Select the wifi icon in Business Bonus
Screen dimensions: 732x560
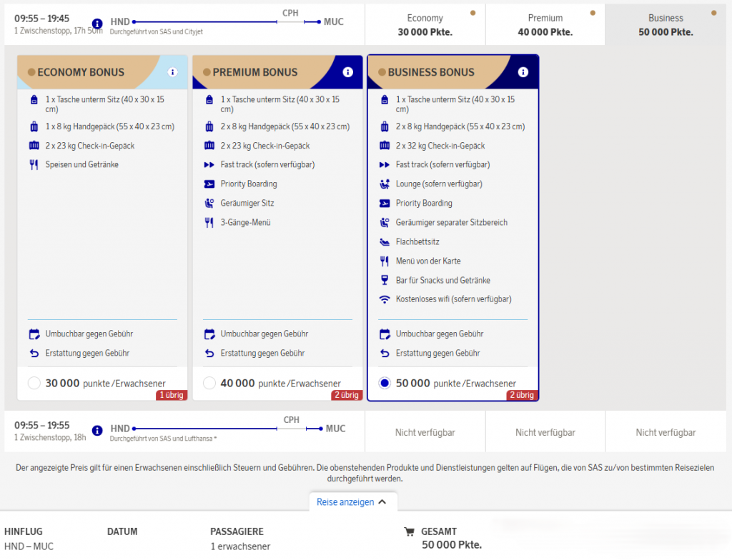point(384,299)
